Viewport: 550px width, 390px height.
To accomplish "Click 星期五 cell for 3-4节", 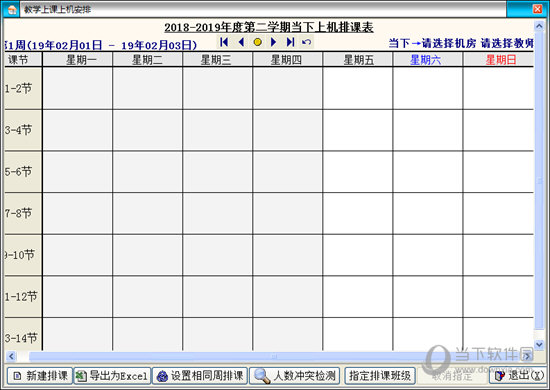I will tap(358, 130).
